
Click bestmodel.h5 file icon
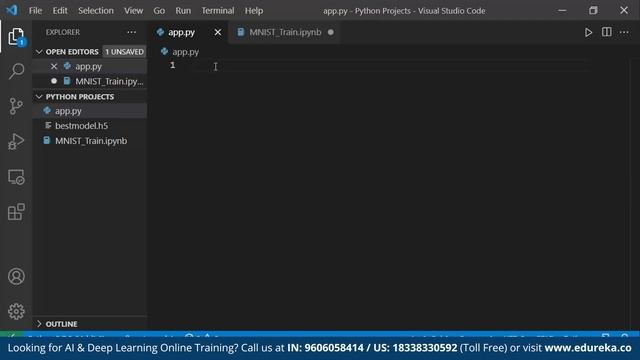pos(48,125)
